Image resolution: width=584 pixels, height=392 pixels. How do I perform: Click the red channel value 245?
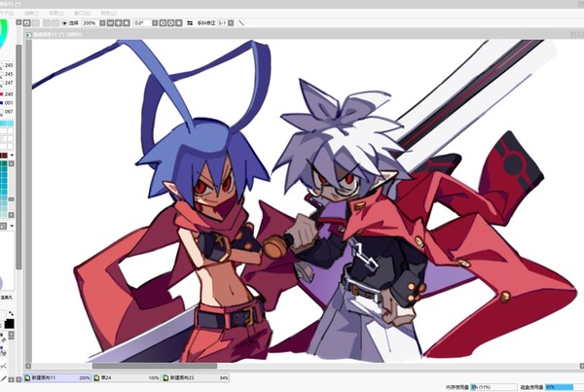coord(9,65)
